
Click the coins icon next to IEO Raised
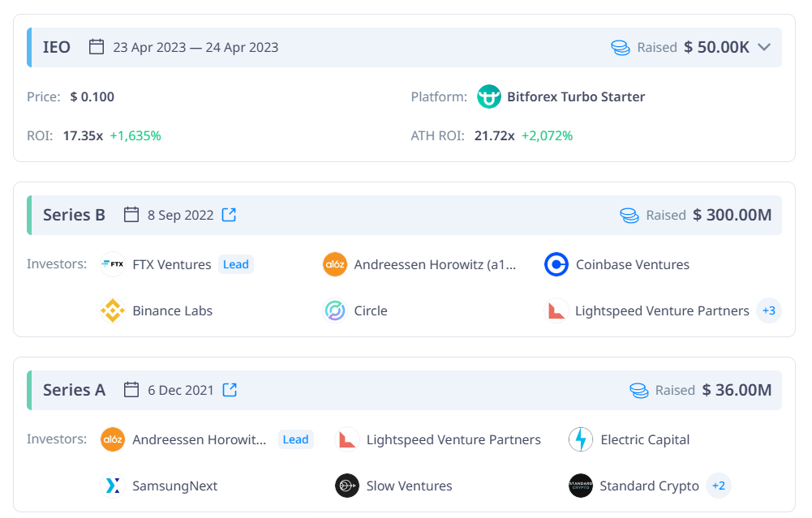pyautogui.click(x=621, y=48)
